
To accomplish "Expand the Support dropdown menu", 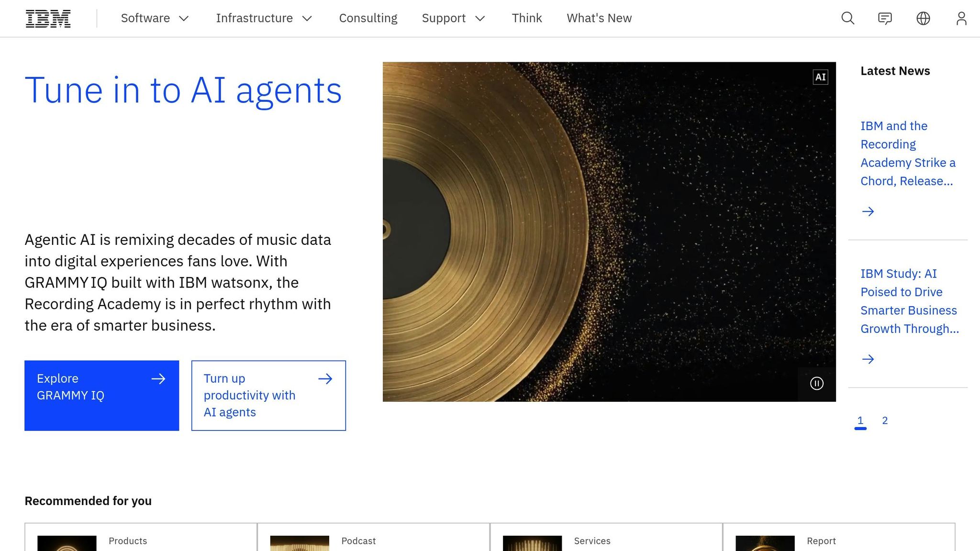I will tap(453, 18).
